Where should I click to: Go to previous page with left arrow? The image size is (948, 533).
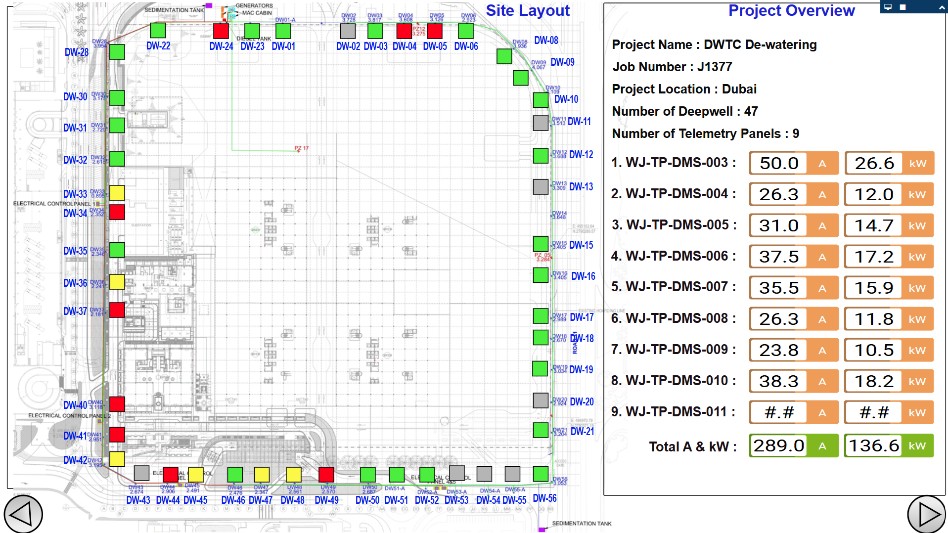click(24, 514)
